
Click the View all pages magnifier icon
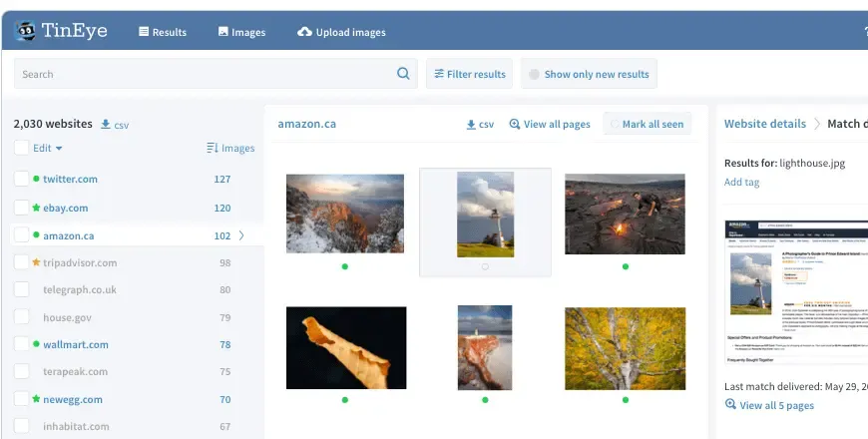coord(515,124)
